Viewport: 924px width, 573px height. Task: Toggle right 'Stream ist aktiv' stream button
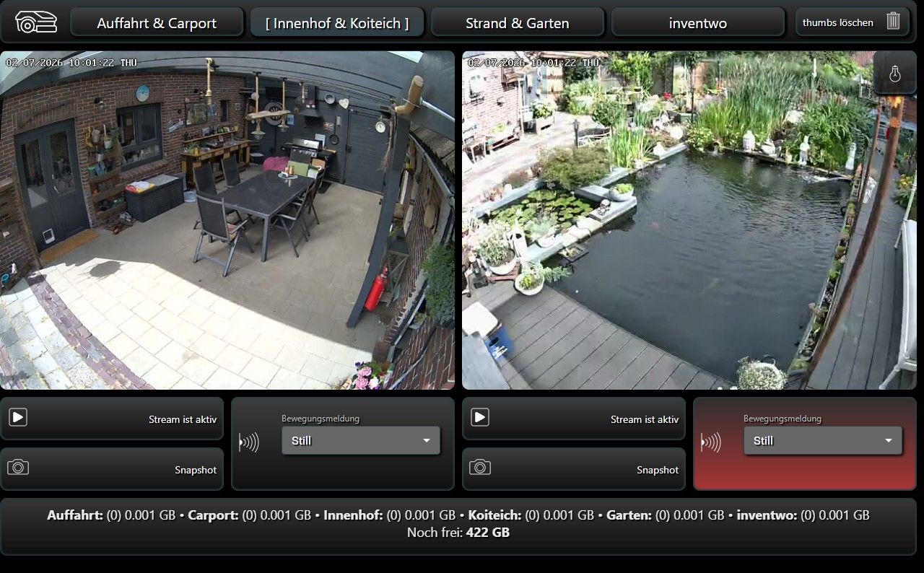pyautogui.click(x=574, y=419)
